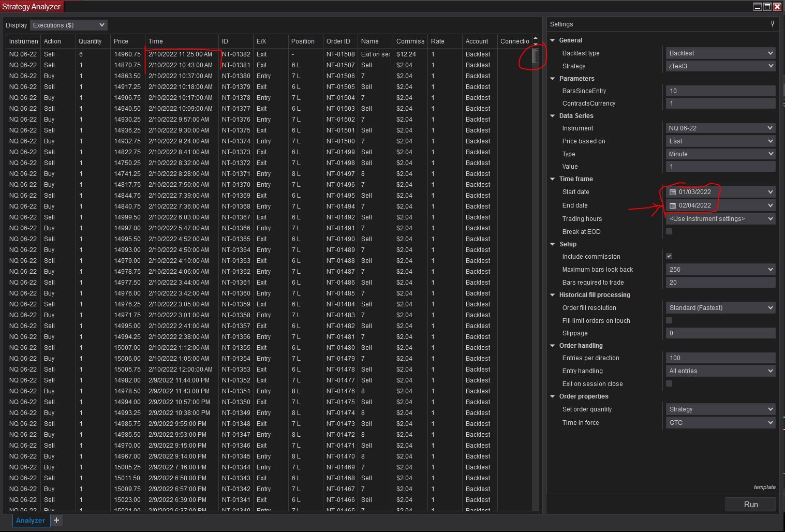Open the Type Minute dropdown
This screenshot has width=785, height=532.
tap(720, 154)
